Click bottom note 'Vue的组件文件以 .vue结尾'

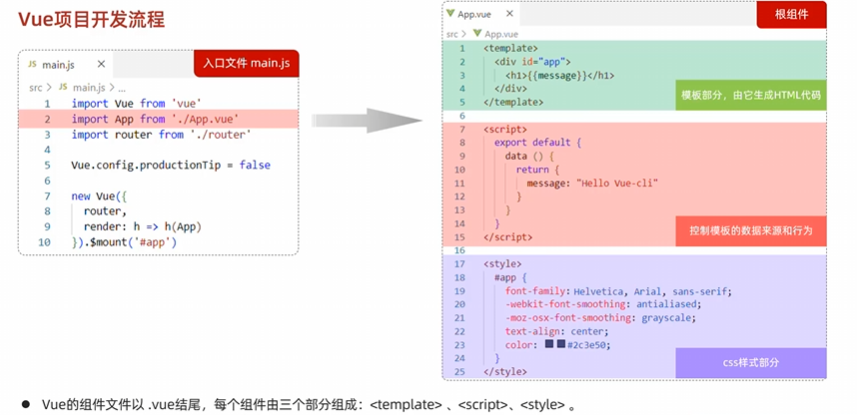pyautogui.click(x=122, y=405)
